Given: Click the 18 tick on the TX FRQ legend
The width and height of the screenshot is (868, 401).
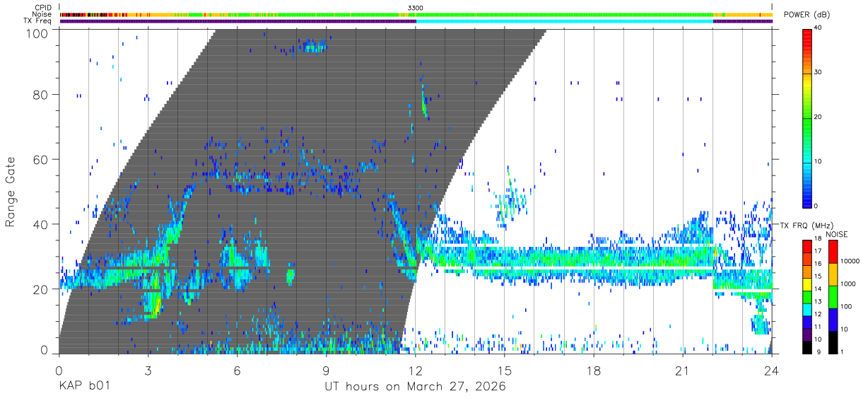Looking at the screenshot, I should [817, 240].
